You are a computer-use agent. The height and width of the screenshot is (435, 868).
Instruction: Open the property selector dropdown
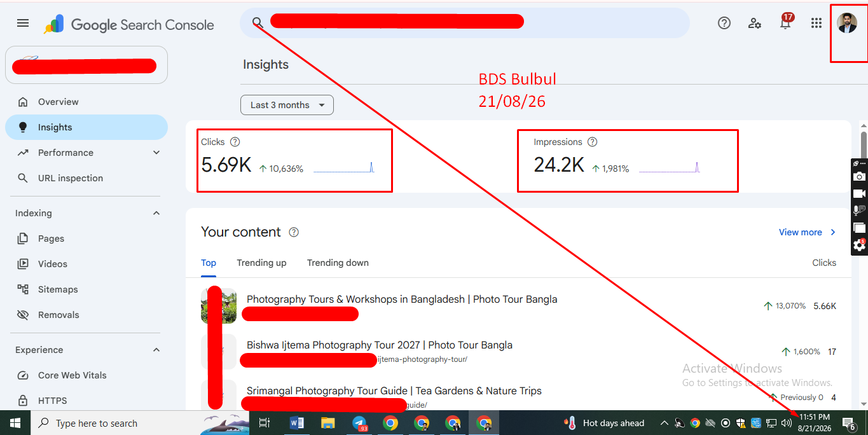pos(86,65)
